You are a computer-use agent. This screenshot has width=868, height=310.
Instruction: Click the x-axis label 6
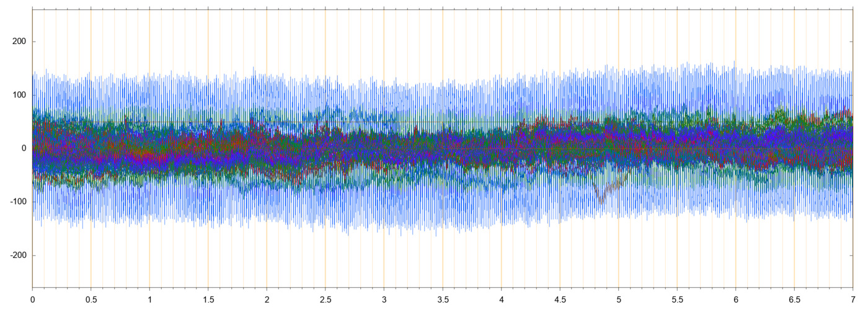pyautogui.click(x=735, y=299)
